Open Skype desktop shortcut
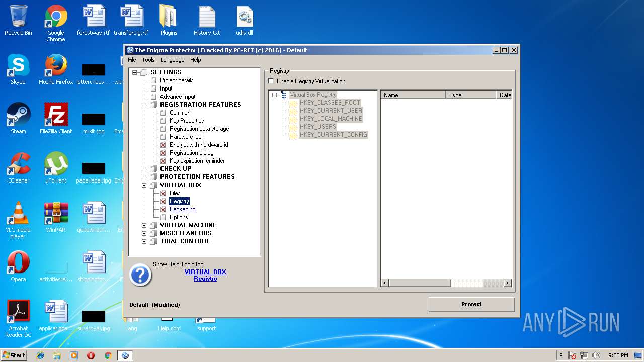This screenshot has width=644, height=362. pos(18,69)
